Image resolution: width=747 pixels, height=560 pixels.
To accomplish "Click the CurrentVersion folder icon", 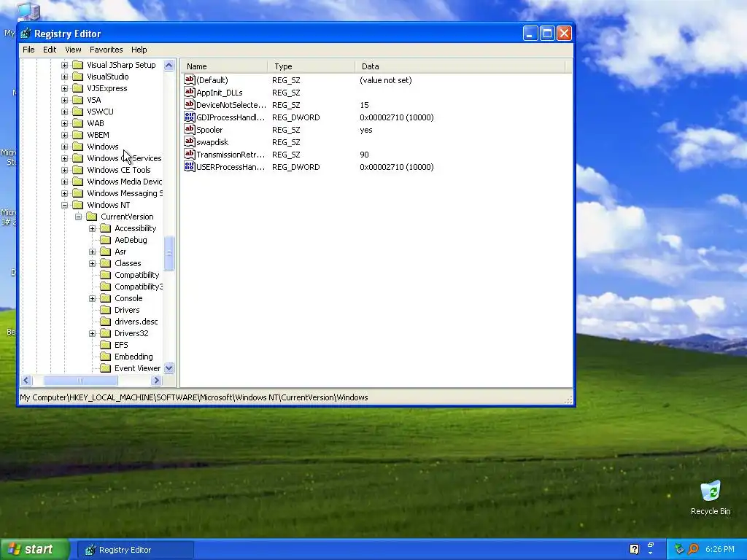I will (x=91, y=216).
